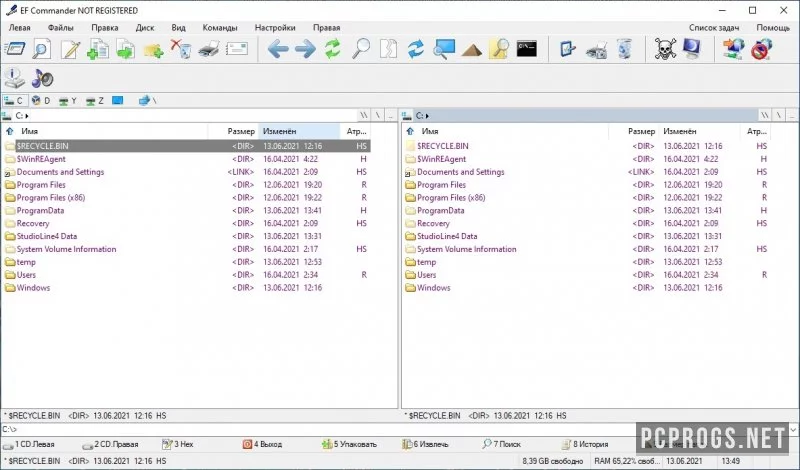Click the file viewer magnifier page icon
Viewport: 800px width, 470px height.
[41, 50]
